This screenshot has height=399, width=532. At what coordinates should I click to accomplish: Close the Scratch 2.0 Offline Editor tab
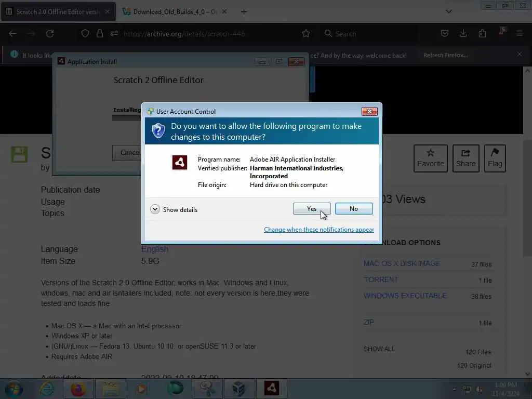[x=107, y=11]
